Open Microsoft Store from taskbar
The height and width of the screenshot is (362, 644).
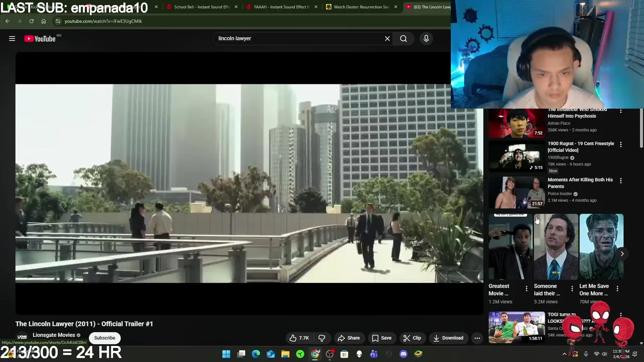344,354
